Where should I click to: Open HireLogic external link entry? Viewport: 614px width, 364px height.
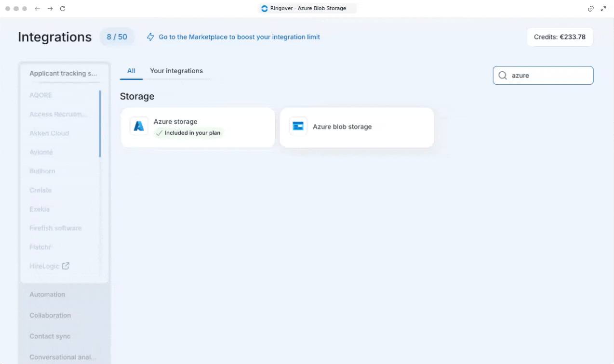point(50,266)
